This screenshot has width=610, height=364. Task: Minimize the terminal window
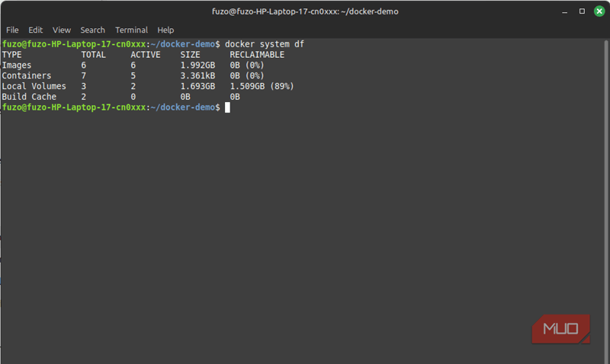[566, 11]
